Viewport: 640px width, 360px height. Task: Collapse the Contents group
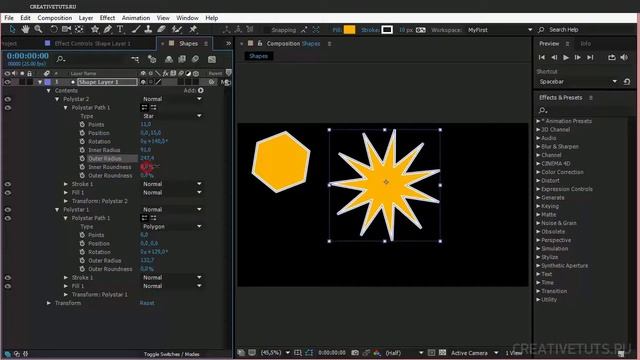click(x=49, y=91)
